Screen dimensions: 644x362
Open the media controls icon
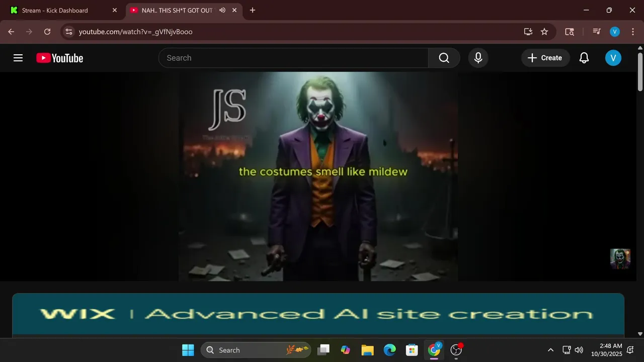point(597,32)
